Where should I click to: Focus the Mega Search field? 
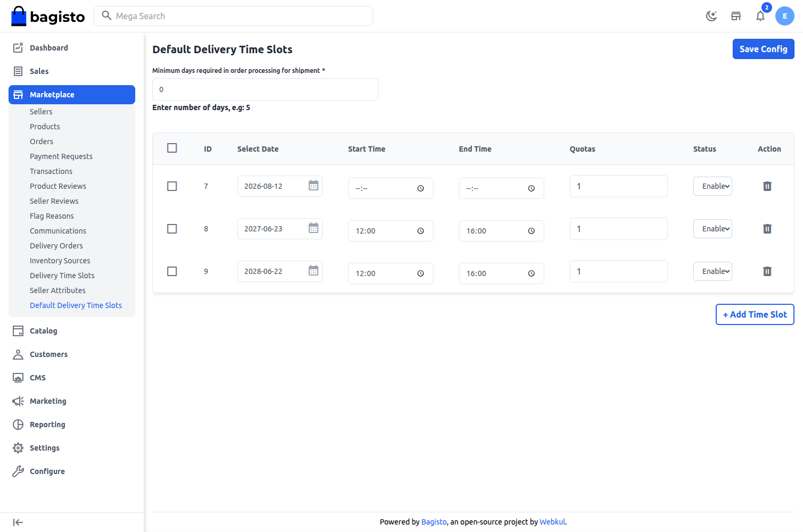[233, 16]
